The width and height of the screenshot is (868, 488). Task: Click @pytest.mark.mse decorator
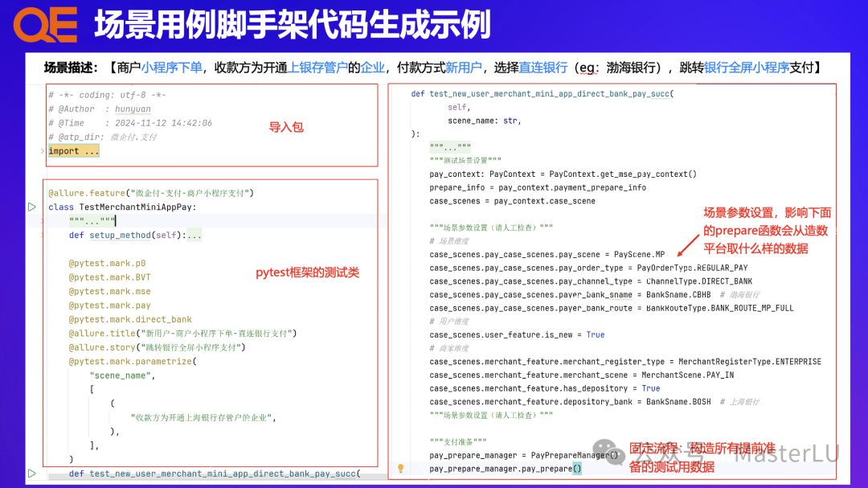(109, 291)
